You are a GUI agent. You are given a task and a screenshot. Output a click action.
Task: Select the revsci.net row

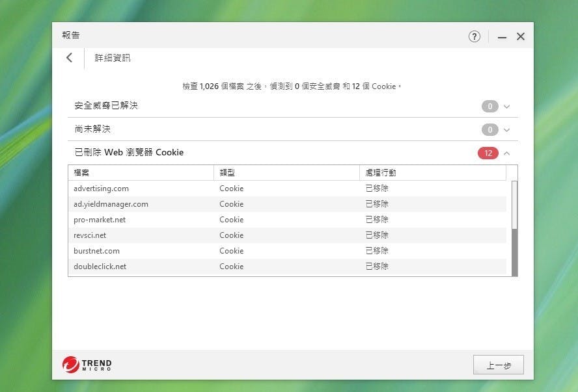pos(287,235)
